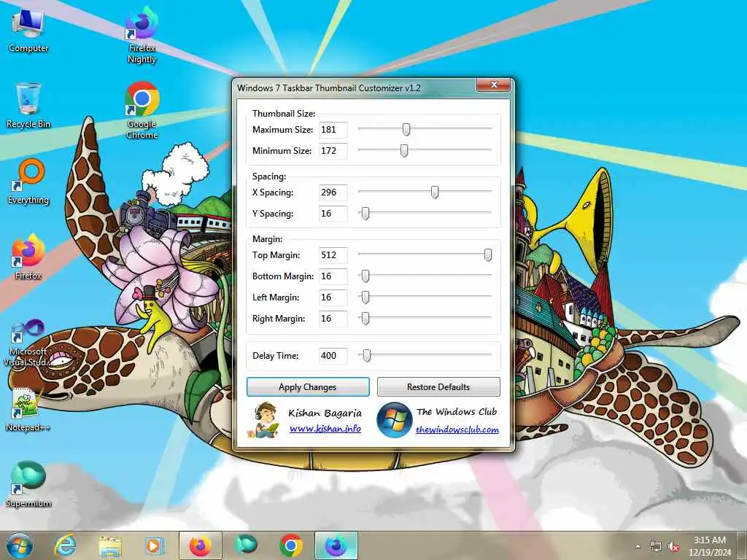Viewport: 747px width, 560px height.
Task: Focus the Y Spacing value field
Action: 333,214
